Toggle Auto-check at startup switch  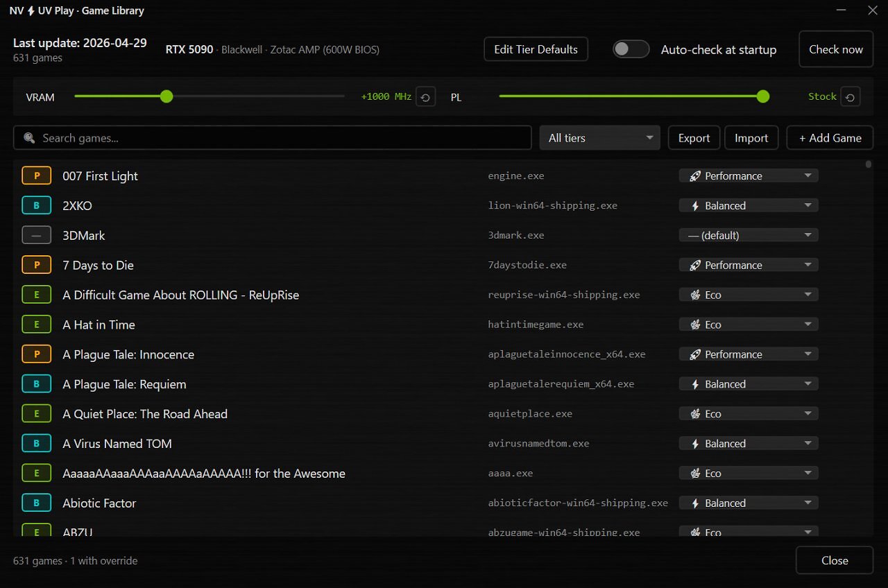(631, 49)
